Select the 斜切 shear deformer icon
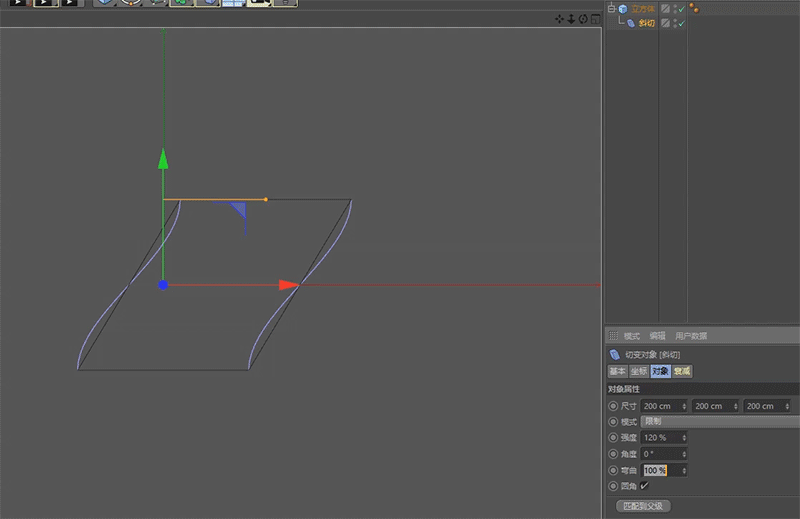This screenshot has height=519, width=800. tap(631, 23)
